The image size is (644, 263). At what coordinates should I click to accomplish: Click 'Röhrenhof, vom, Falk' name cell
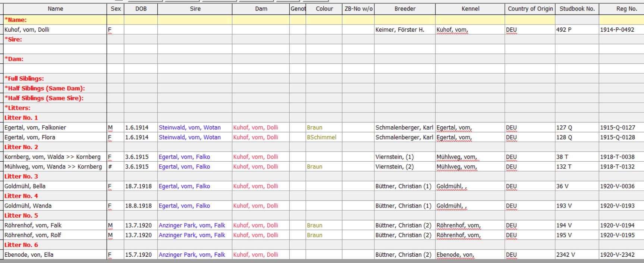(x=55, y=225)
